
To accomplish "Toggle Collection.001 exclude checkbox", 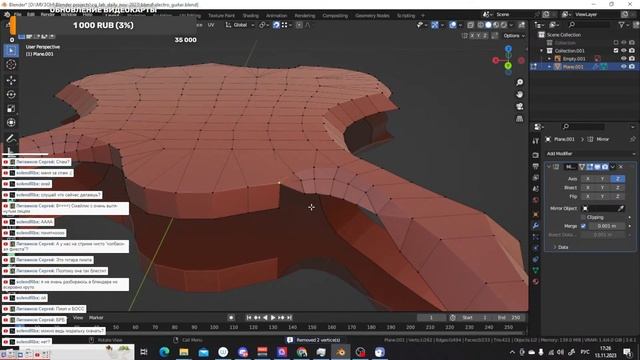I will point(616,51).
